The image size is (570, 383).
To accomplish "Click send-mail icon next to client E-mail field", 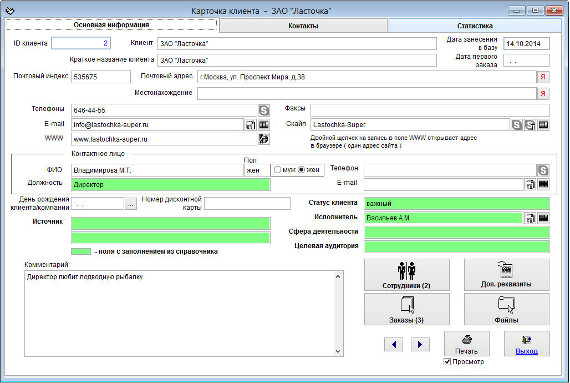I will click(250, 125).
